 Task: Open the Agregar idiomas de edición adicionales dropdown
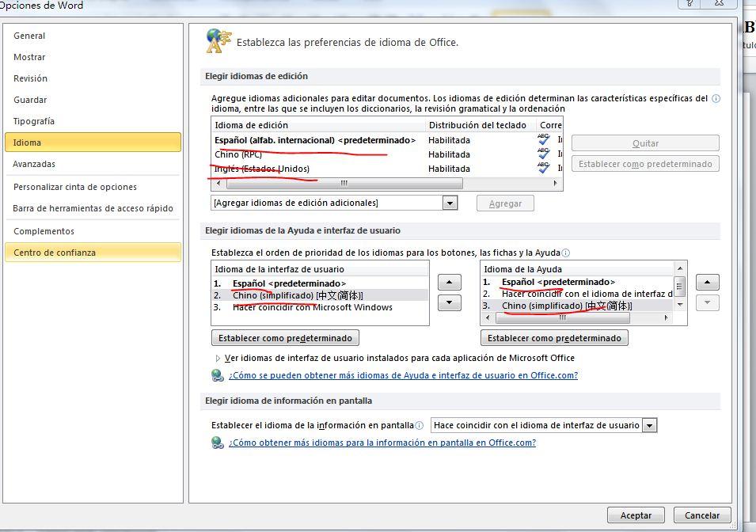click(x=450, y=203)
